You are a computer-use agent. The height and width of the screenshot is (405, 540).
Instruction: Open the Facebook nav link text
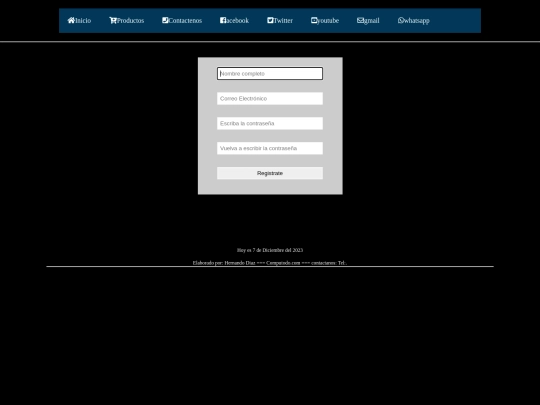pos(238,21)
